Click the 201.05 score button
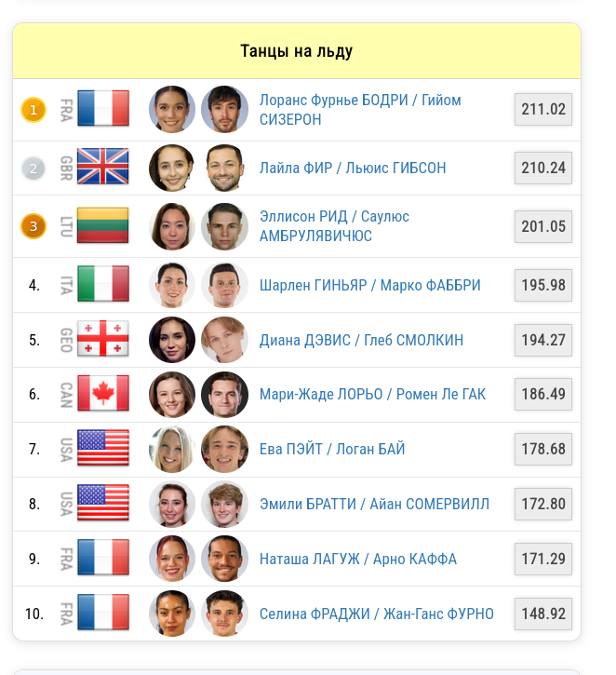Screen dimensions: 616x675 coord(543,226)
